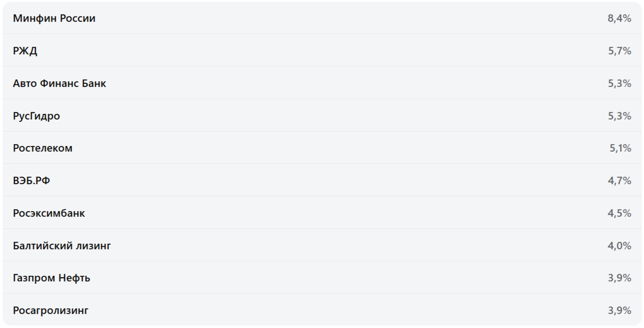Click the 4,7% share value
Screen dimensions: 644x328
click(619, 181)
